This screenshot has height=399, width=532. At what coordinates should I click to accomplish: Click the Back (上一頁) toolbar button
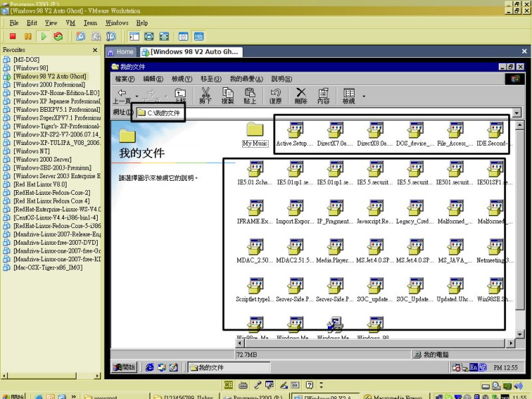tap(122, 96)
